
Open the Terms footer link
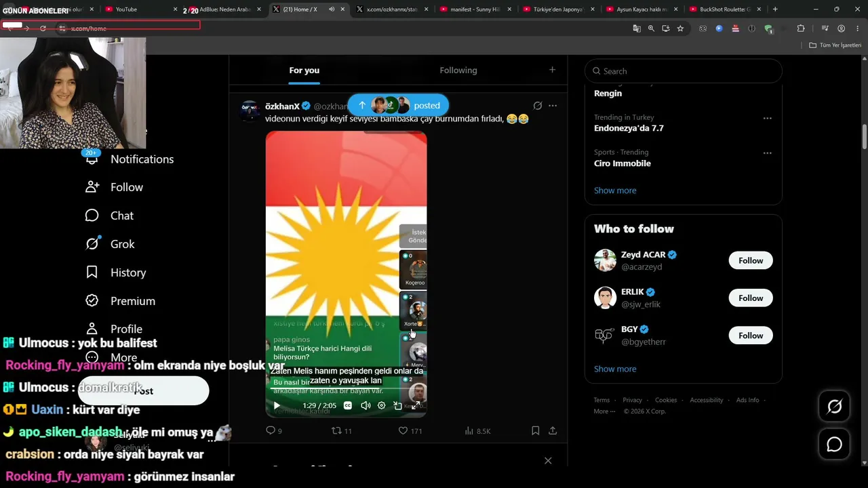pyautogui.click(x=601, y=400)
